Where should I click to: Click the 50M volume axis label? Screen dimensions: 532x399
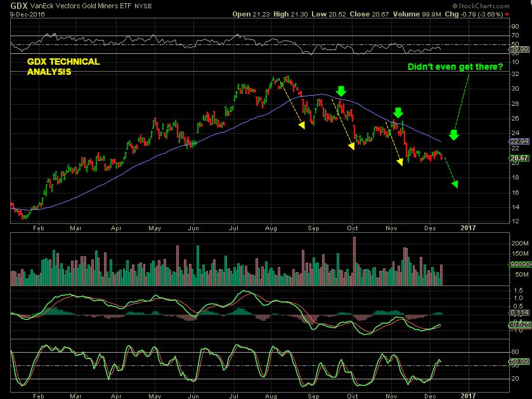(522, 274)
